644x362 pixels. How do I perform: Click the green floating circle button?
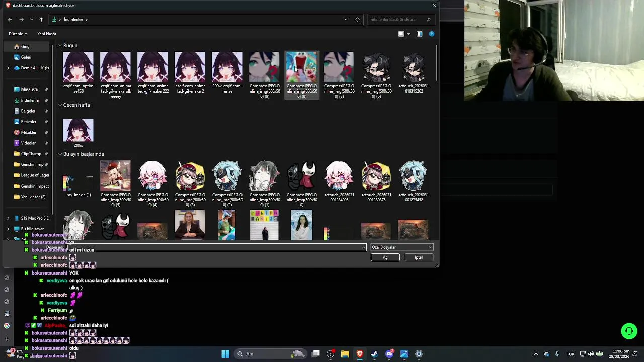(x=629, y=331)
